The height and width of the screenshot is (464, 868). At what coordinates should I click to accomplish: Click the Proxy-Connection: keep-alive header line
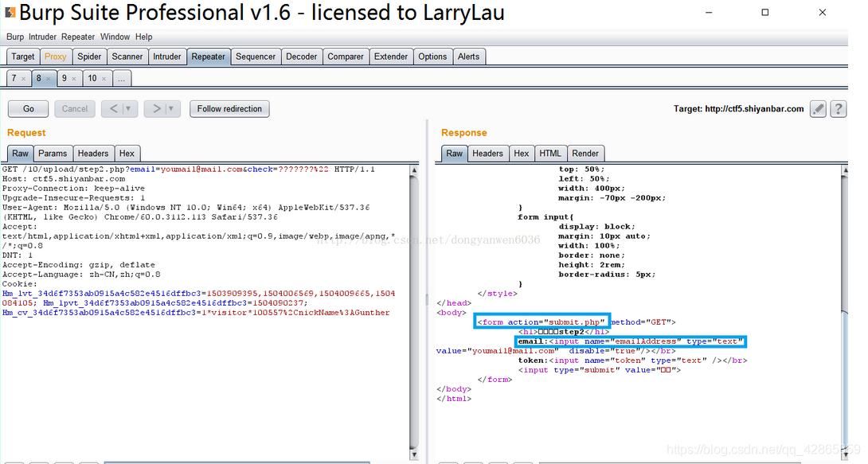coord(73,188)
